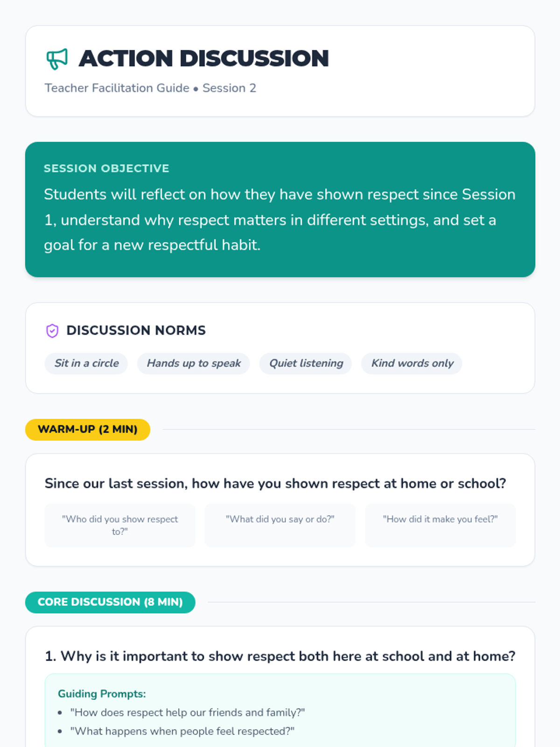560x747 pixels.
Task: Click the megaphone icon beside Action Discussion
Action: coord(57,59)
